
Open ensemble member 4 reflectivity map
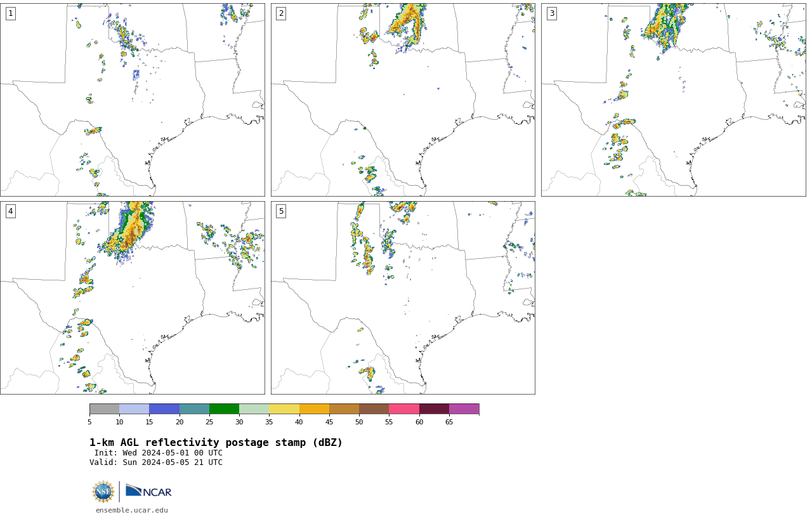click(133, 298)
